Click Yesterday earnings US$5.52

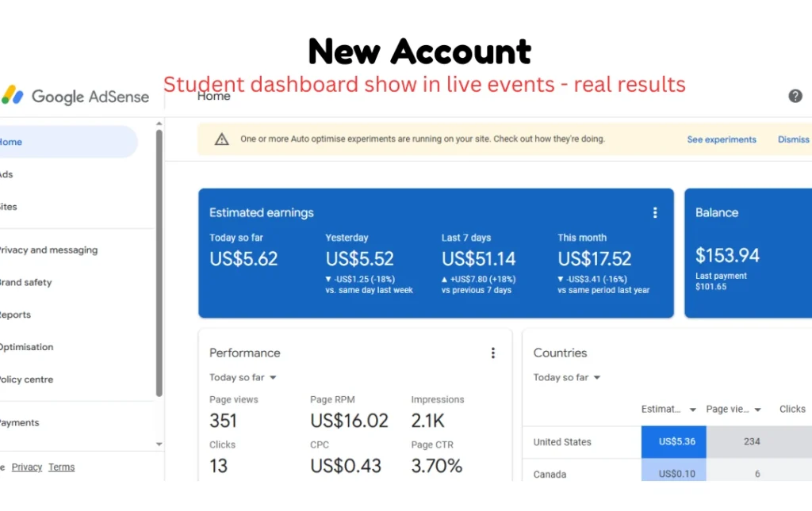(359, 258)
